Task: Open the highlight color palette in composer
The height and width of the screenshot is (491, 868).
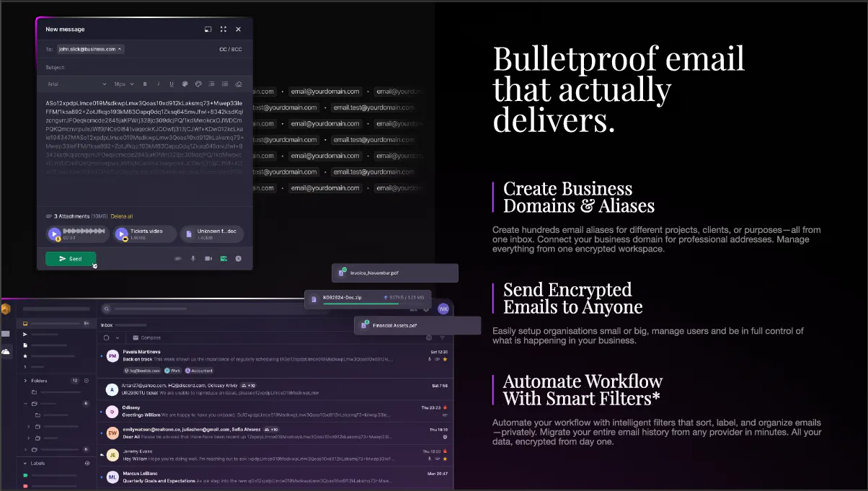Action: (198, 84)
